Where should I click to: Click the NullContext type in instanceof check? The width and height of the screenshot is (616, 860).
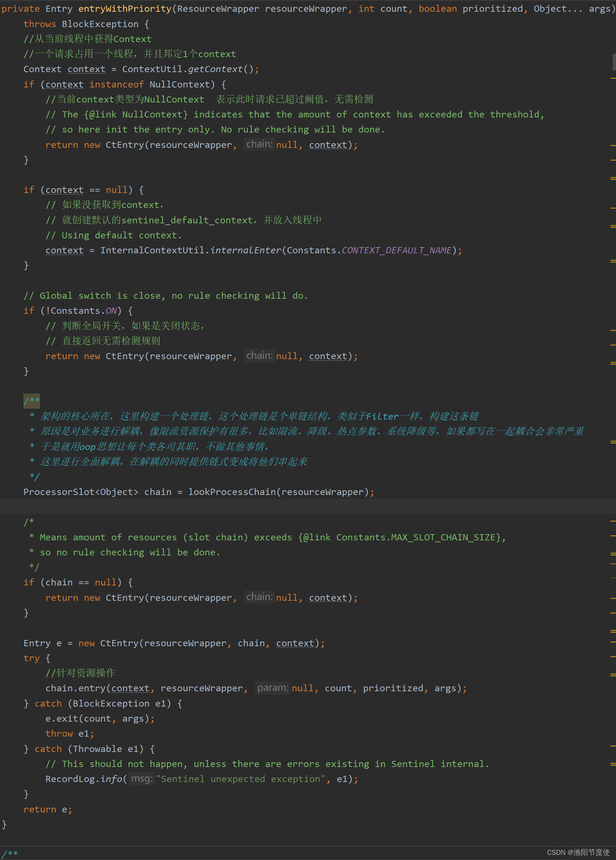[179, 84]
